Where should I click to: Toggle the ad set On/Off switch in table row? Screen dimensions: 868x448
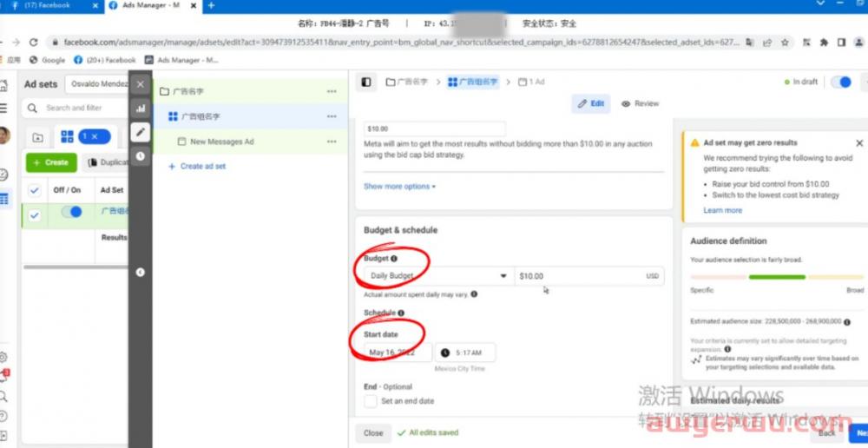(71, 212)
